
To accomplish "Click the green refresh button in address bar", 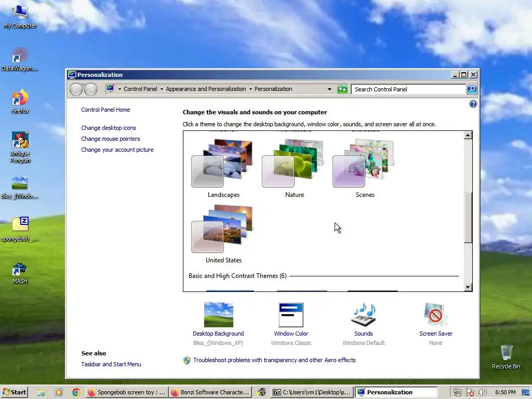I will point(342,89).
